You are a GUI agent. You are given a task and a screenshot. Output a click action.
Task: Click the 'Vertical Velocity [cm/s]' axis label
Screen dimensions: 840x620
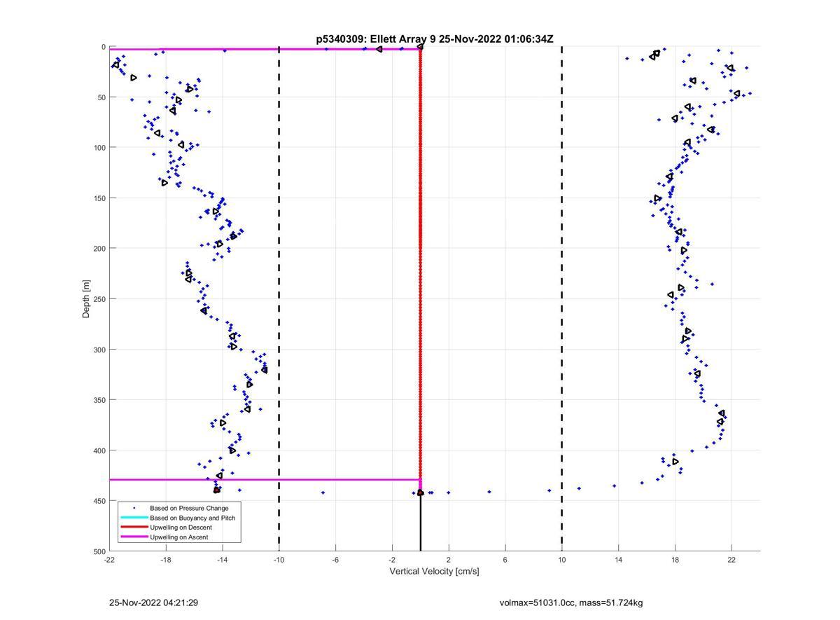[x=434, y=572]
